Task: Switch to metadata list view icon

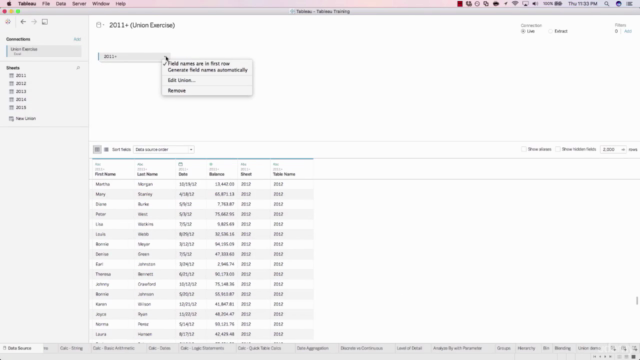Action: (106, 149)
